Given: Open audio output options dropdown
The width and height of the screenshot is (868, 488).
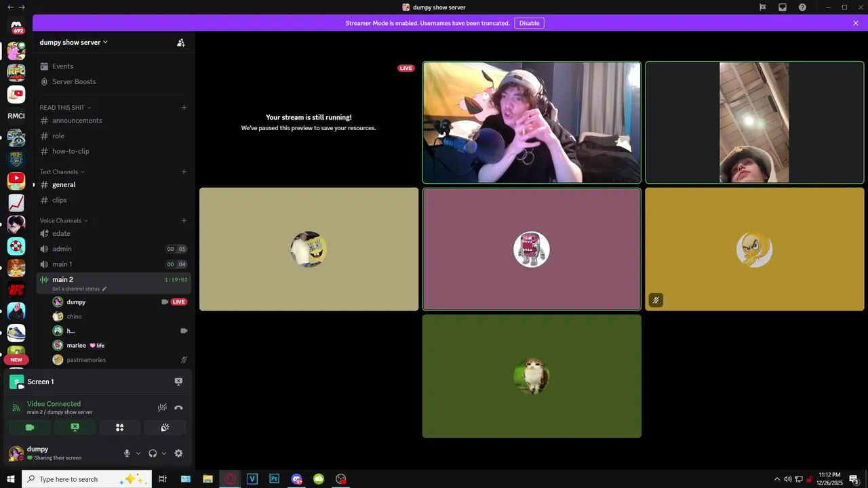Looking at the screenshot, I should [164, 453].
